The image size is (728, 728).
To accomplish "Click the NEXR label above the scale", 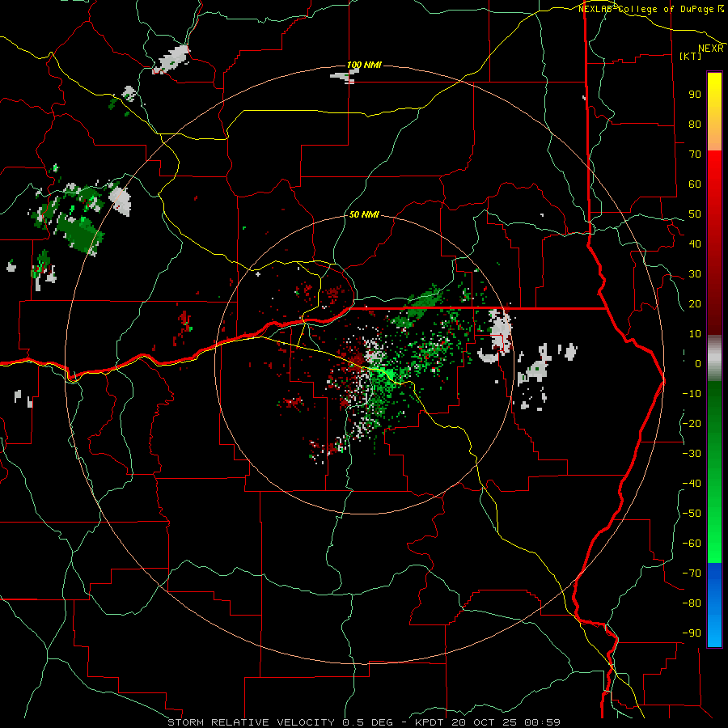I will (x=711, y=48).
